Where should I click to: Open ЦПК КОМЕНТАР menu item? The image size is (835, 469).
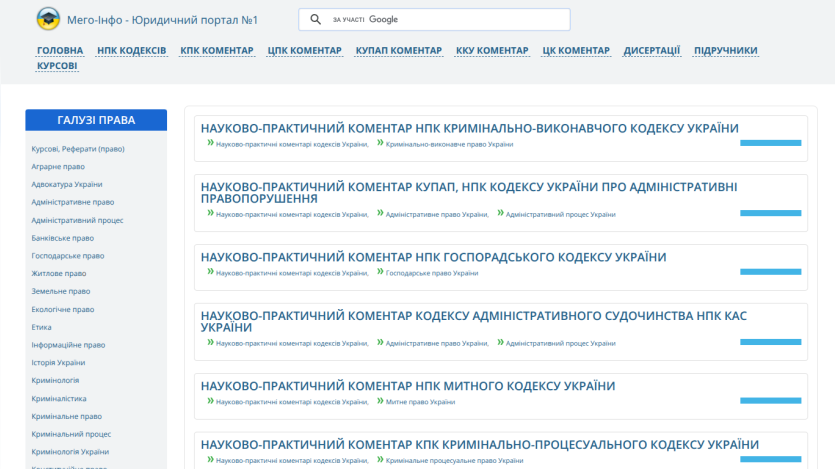point(305,51)
